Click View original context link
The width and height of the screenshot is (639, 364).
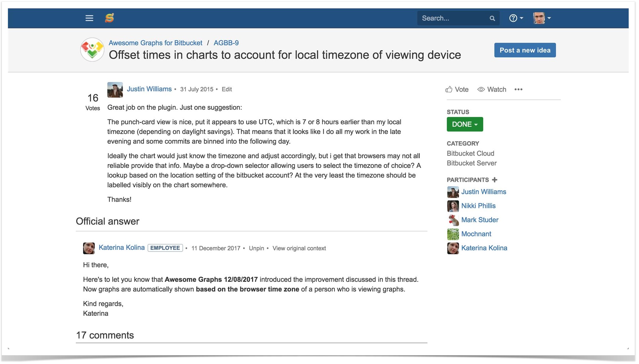(x=299, y=248)
